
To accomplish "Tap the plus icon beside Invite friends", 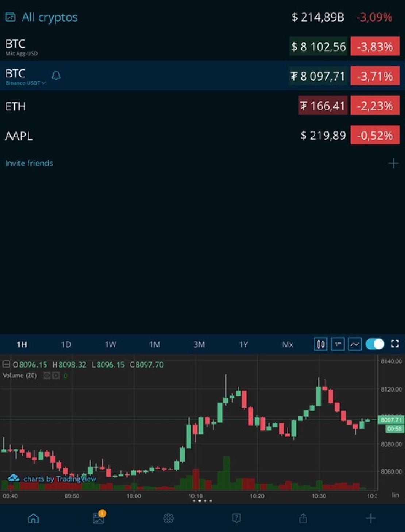I will [393, 163].
